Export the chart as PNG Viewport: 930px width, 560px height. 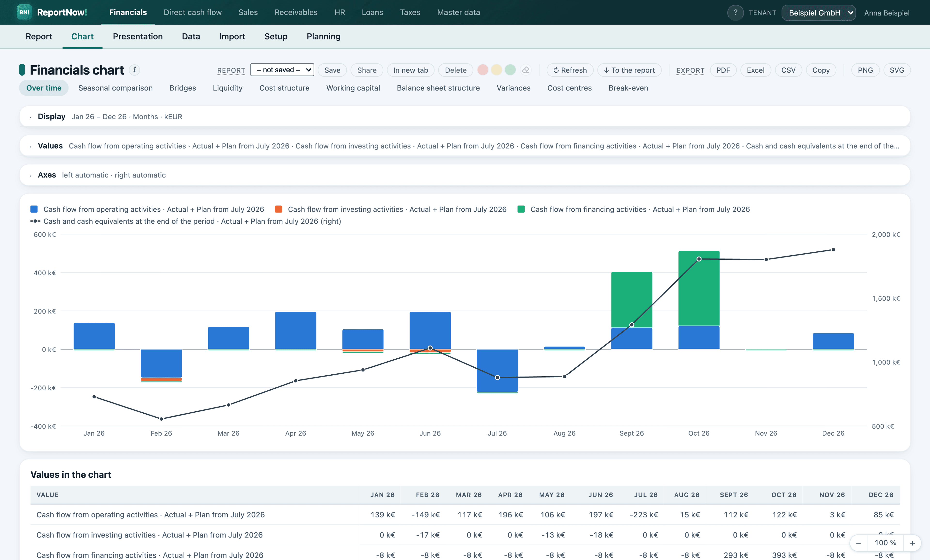(x=865, y=70)
